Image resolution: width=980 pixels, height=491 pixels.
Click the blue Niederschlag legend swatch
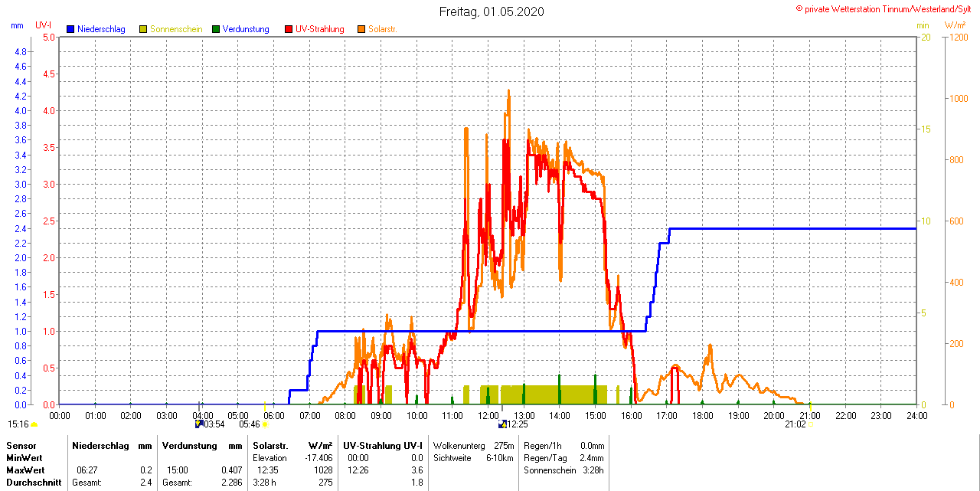[x=70, y=29]
